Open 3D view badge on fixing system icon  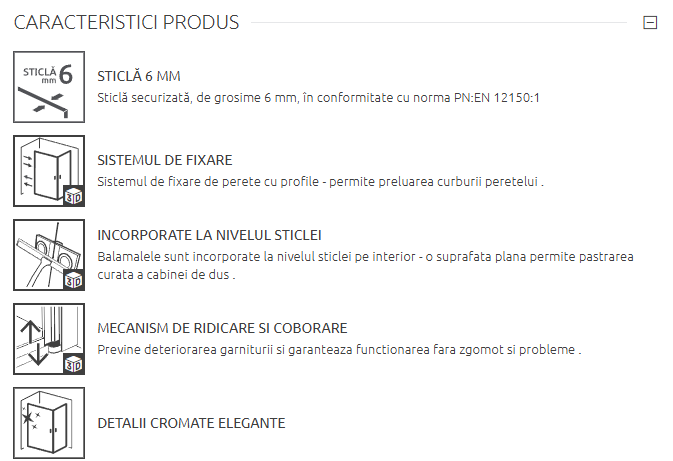(71, 197)
